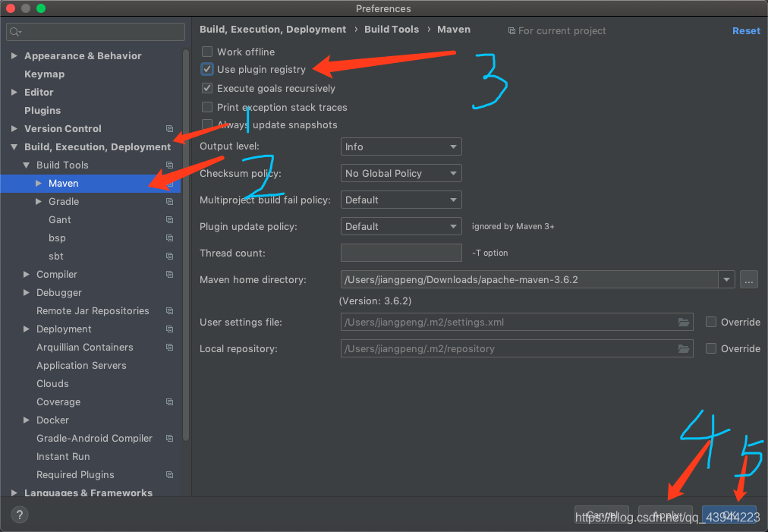Screen dimensions: 768x532
Task: Open the Plugin update policy dropdown
Action: point(401,226)
